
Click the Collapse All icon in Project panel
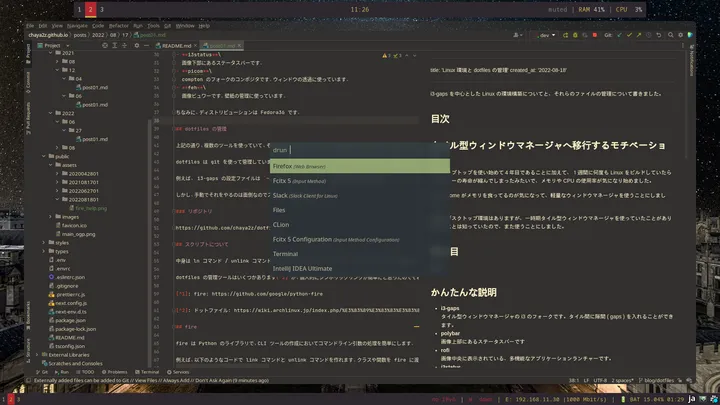[x=124, y=45]
